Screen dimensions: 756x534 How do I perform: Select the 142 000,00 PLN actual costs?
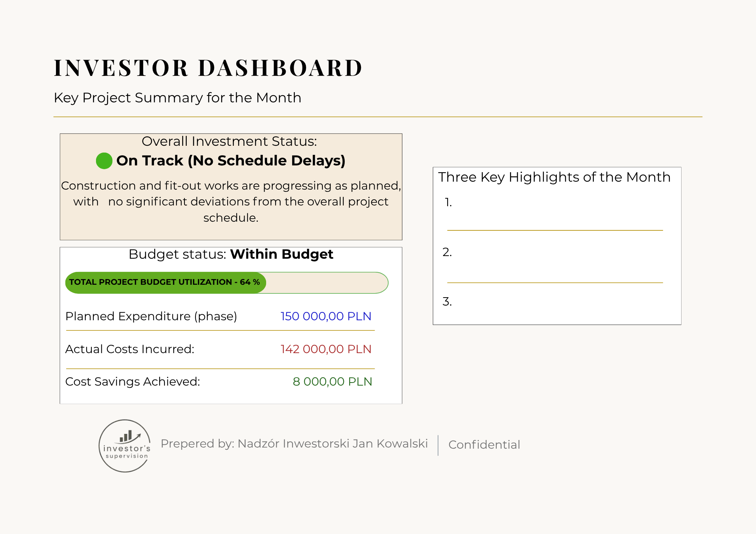pos(326,349)
